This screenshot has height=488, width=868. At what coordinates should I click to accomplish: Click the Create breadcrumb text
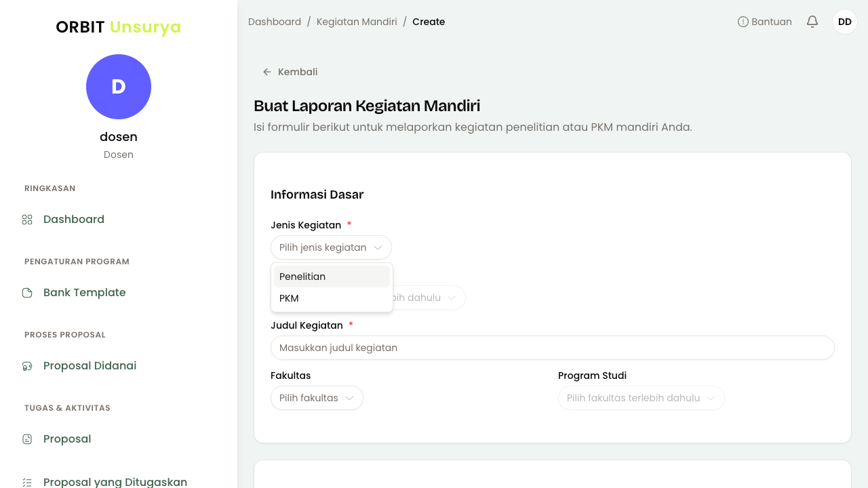(429, 22)
